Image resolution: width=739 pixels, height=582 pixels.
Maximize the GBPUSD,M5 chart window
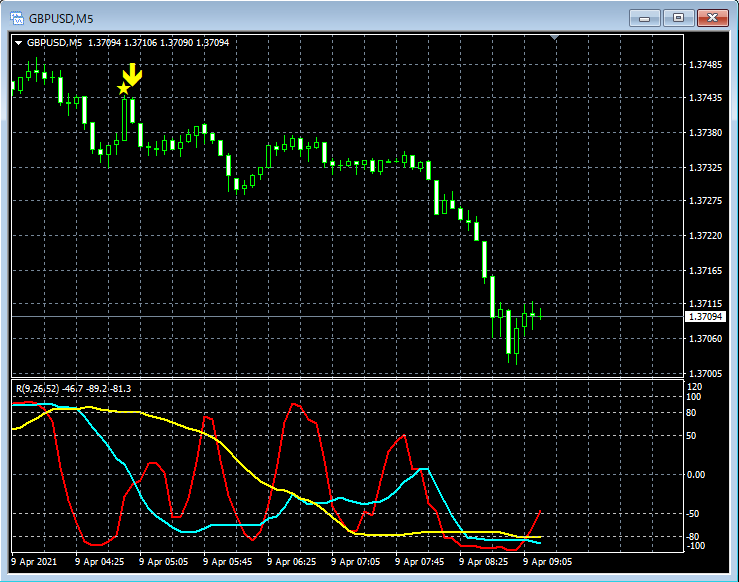tap(678, 18)
